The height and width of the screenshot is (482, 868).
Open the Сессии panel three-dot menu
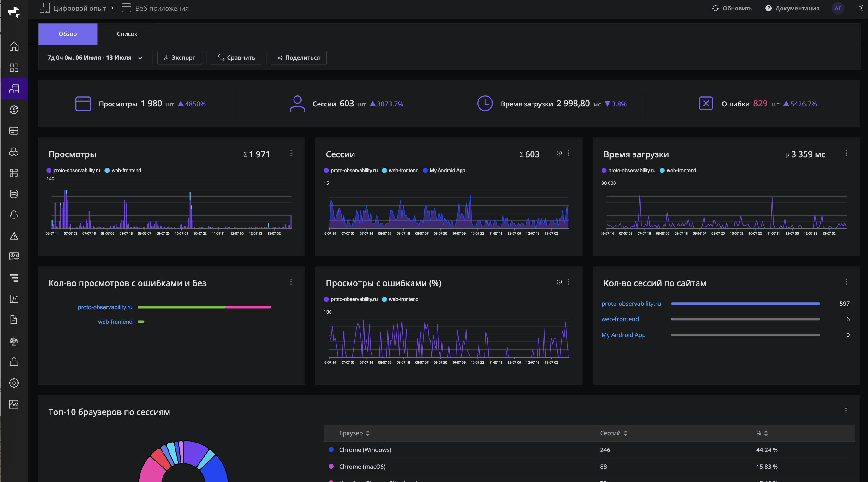click(x=568, y=153)
